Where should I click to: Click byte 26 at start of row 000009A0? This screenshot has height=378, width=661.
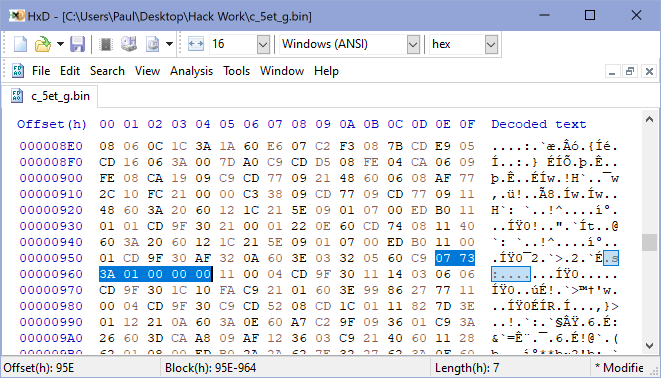107,338
